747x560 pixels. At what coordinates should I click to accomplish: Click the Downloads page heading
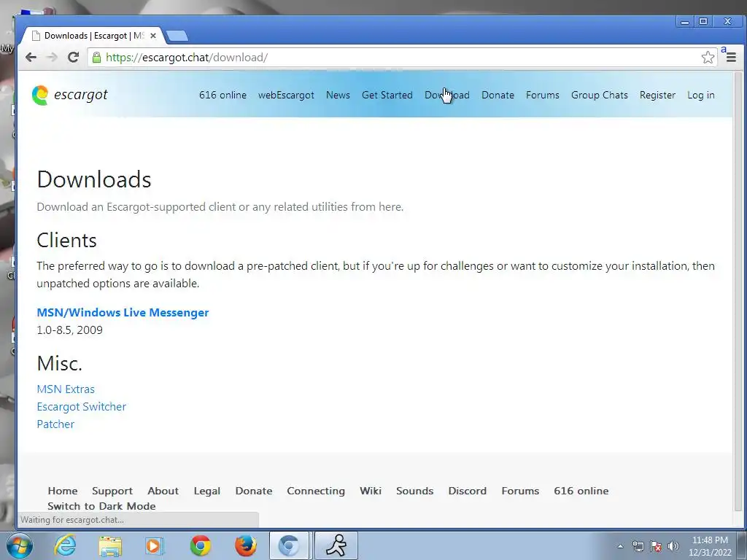click(x=94, y=179)
